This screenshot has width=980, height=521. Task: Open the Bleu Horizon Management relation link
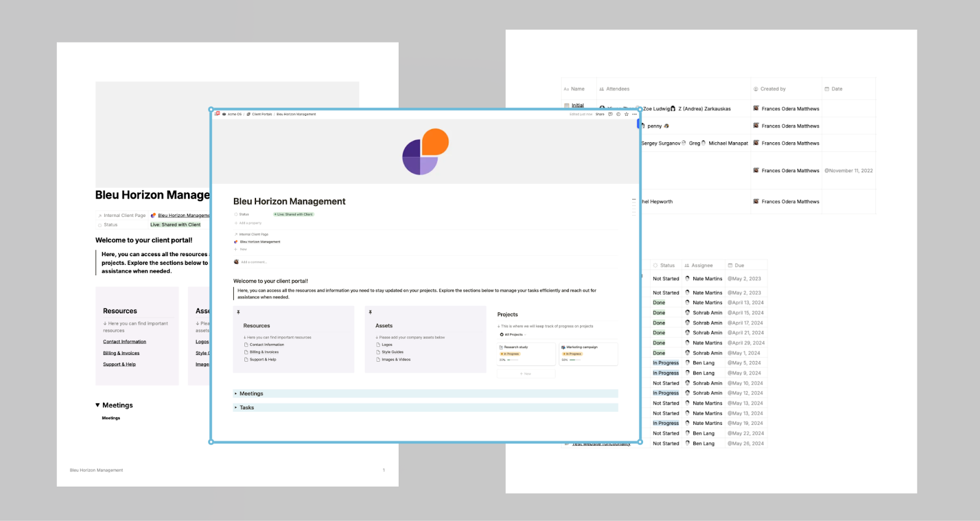point(260,241)
